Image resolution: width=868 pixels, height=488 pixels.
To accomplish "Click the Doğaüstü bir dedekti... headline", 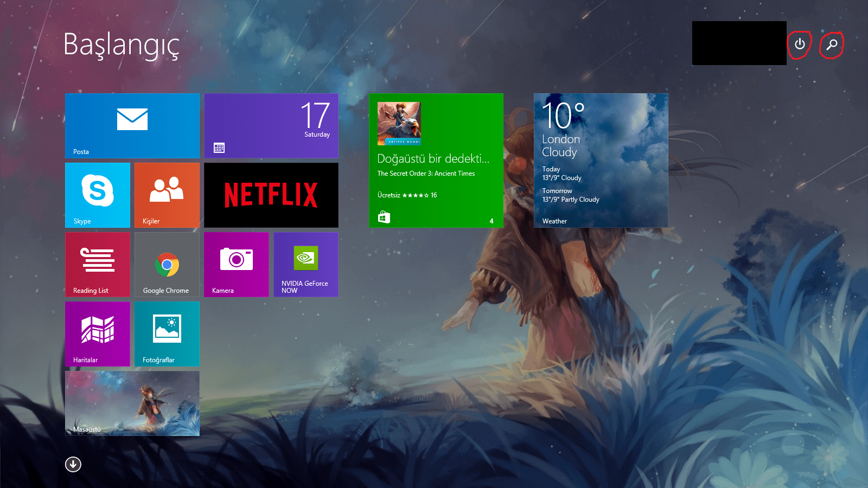I will (433, 158).
